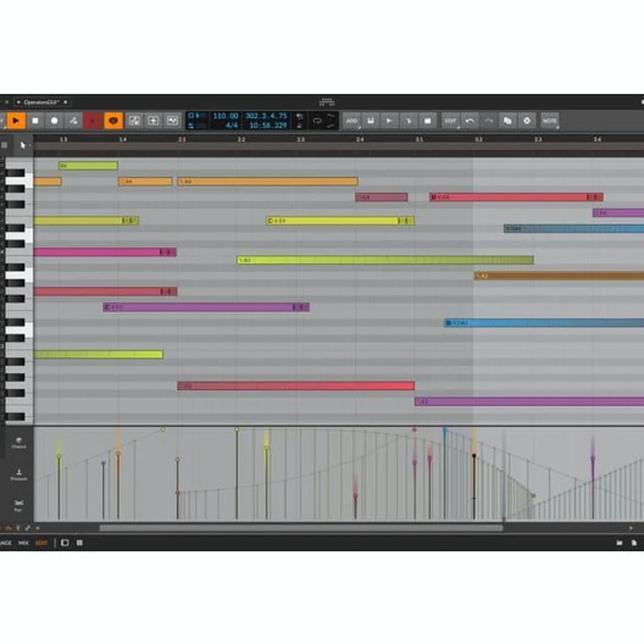Click the grey toolbar play-arrow button right of ADD

pyautogui.click(x=389, y=121)
